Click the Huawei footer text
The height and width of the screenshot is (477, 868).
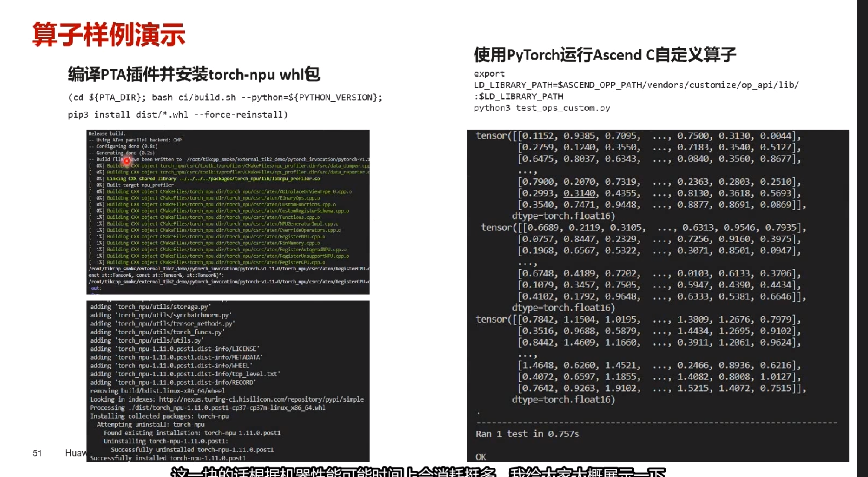(x=75, y=453)
